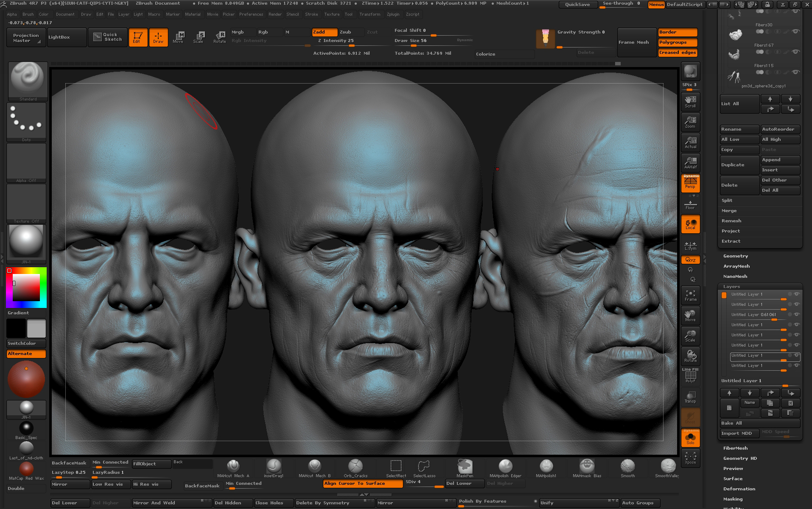Expand the FiberMesh section

[x=736, y=448]
